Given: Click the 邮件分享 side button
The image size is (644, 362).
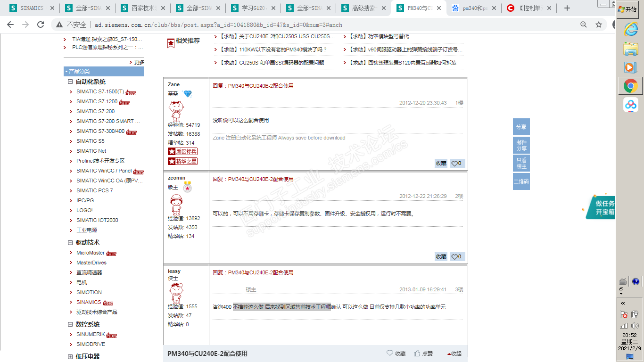Looking at the screenshot, I should [x=521, y=145].
